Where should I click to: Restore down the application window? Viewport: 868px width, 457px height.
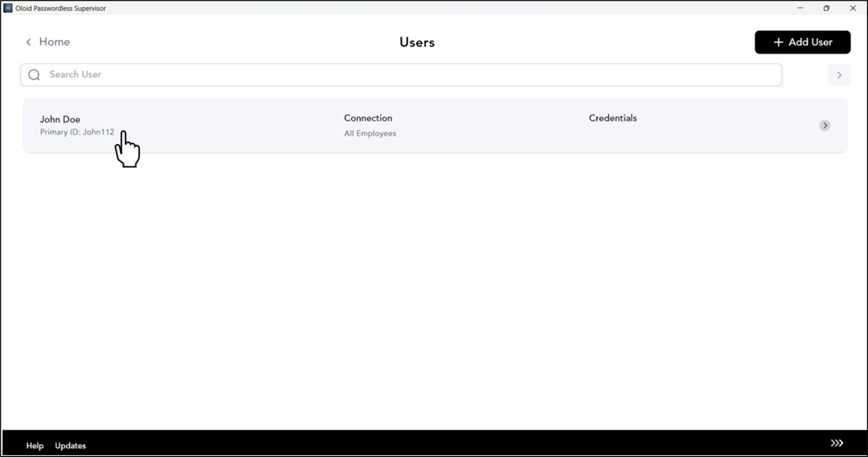(x=826, y=8)
